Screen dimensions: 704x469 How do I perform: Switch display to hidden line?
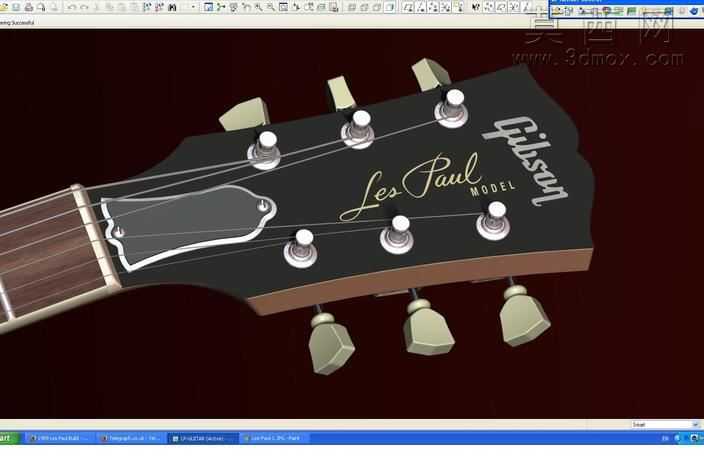(364, 7)
